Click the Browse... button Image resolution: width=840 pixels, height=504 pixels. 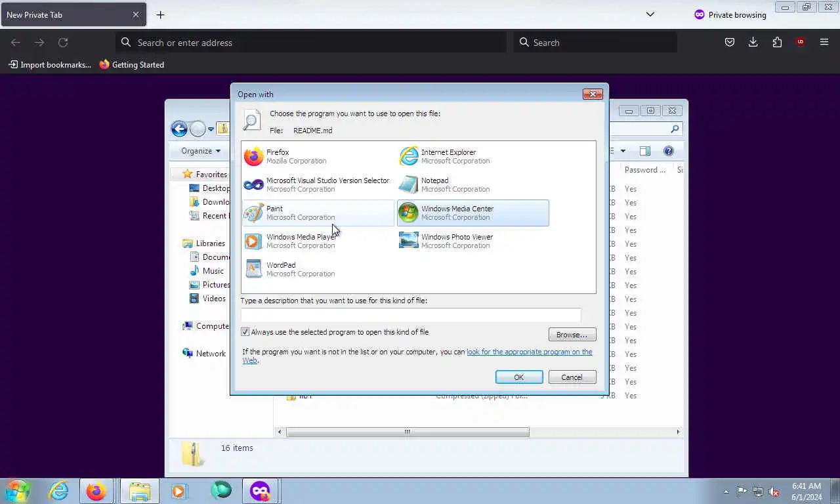coord(572,335)
